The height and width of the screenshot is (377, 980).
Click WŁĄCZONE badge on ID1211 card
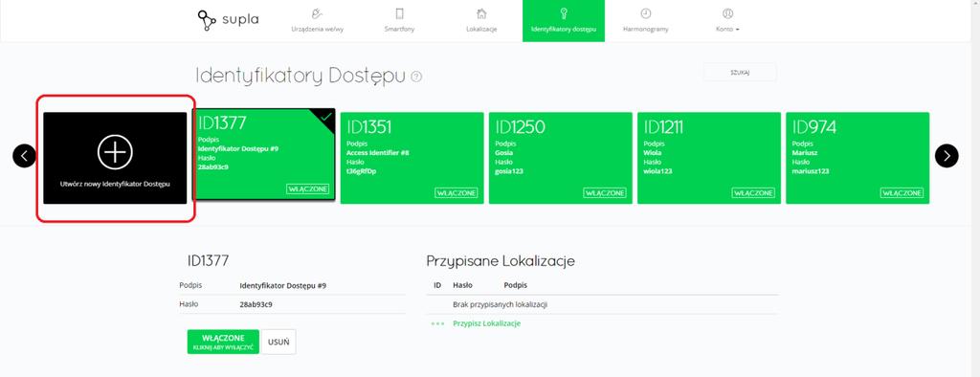pyautogui.click(x=753, y=193)
